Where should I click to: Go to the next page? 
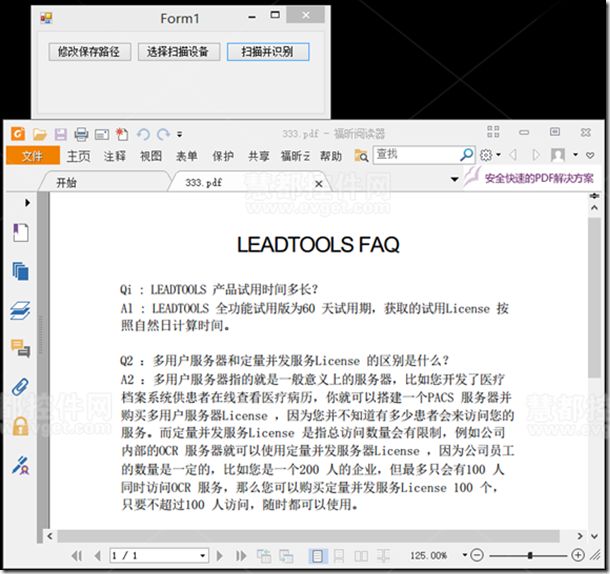pos(220,556)
